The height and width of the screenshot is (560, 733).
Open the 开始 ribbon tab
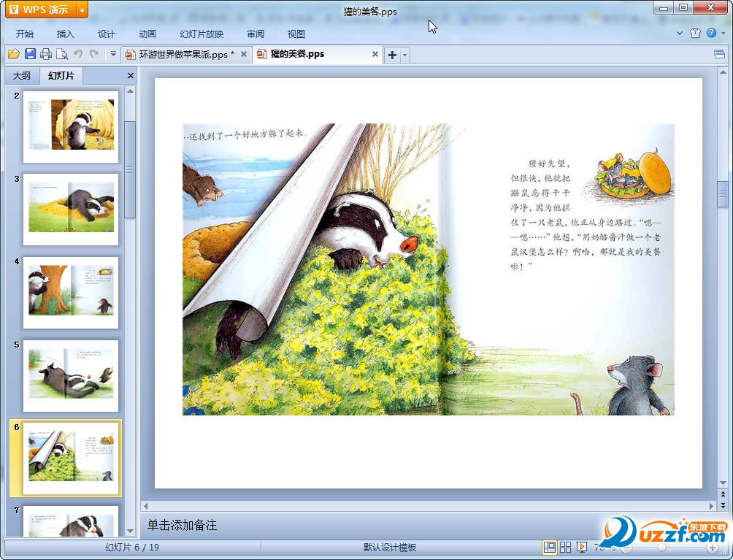pyautogui.click(x=25, y=34)
